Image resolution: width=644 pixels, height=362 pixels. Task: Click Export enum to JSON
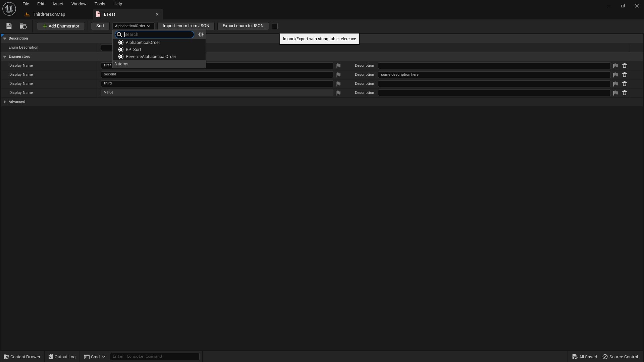point(243,26)
